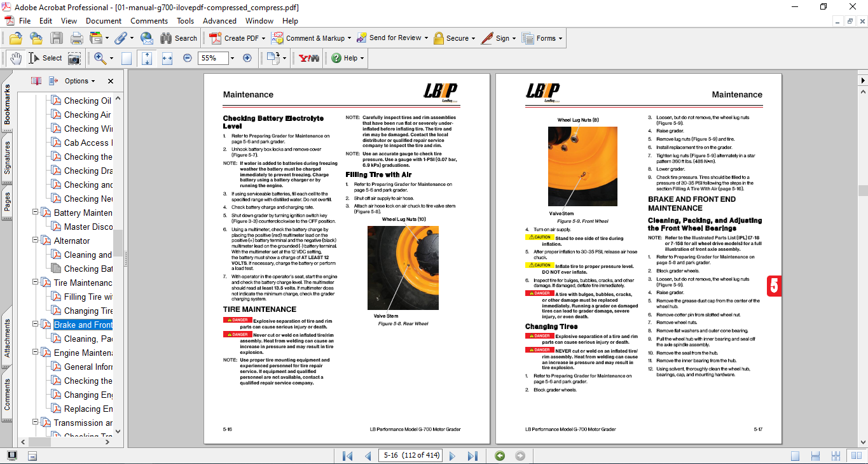
Task: Print the document using the printer icon
Action: tap(77, 38)
